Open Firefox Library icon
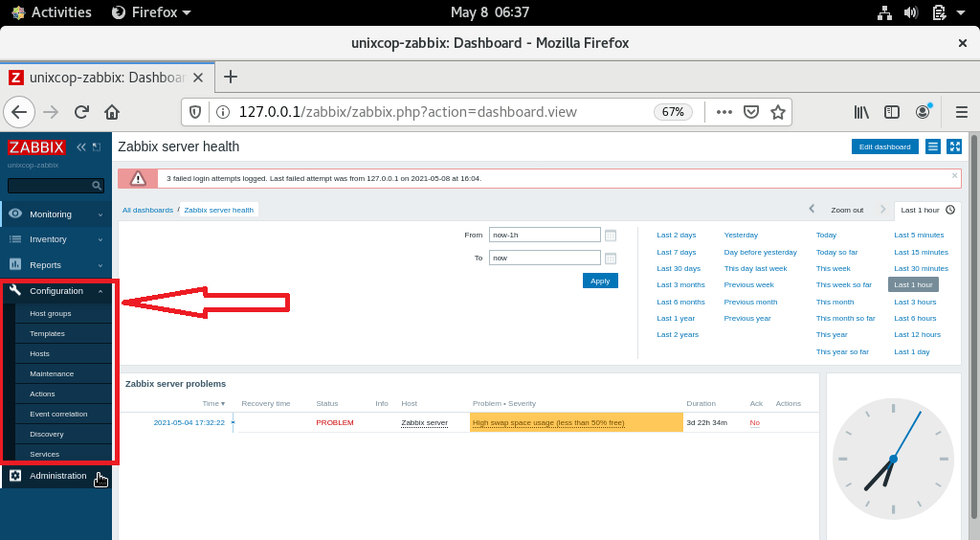 pos(861,112)
